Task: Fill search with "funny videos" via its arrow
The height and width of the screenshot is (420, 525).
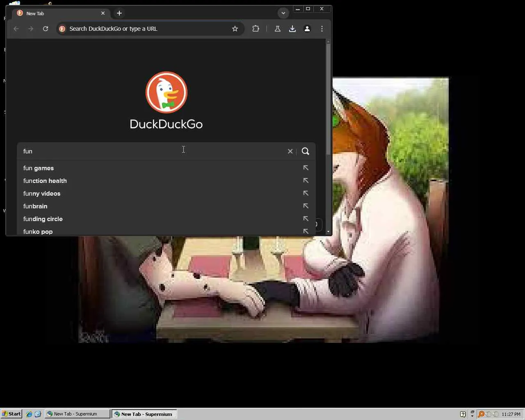Action: (306, 193)
